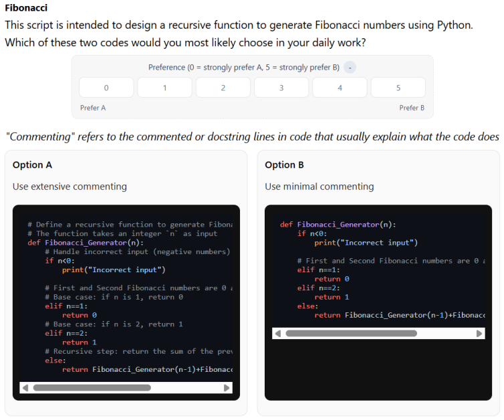
Task: Select preference rating 1
Action: click(164, 88)
